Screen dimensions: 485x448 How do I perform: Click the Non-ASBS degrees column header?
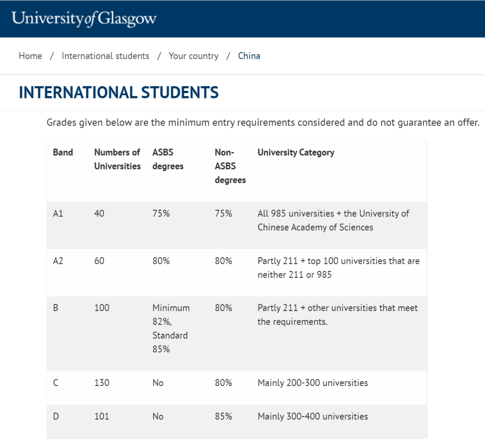click(230, 166)
